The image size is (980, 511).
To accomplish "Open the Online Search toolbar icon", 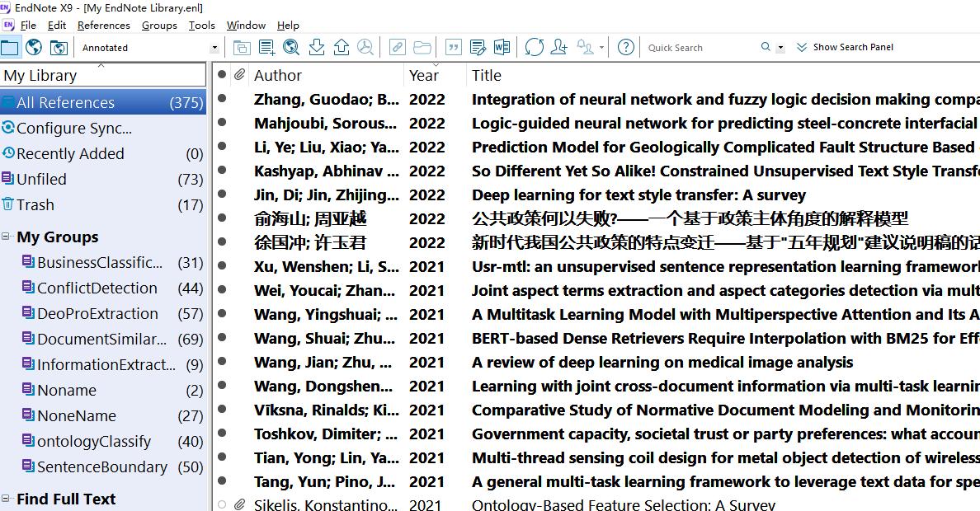I will [291, 48].
